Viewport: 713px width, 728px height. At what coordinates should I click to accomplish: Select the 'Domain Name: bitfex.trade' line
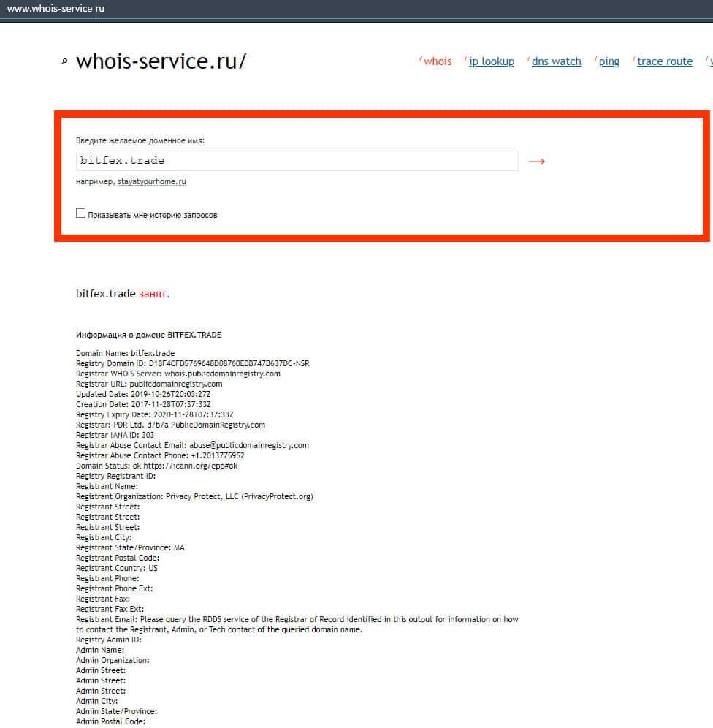point(125,353)
